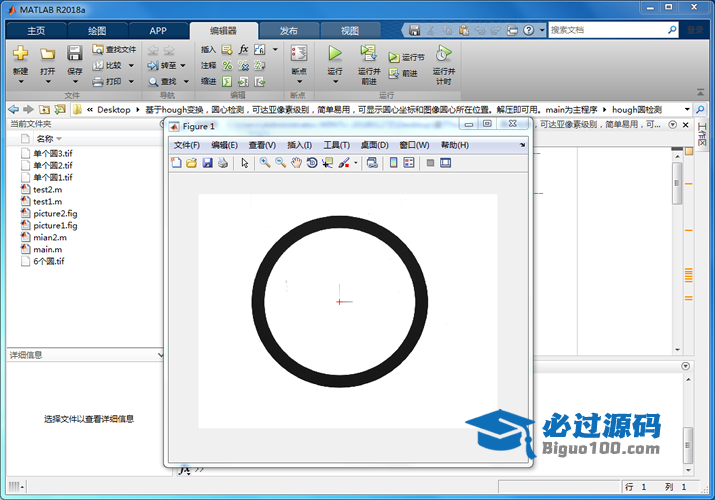This screenshot has width=715, height=500.
Task: Click the green Run (运行) button
Action: tap(335, 54)
